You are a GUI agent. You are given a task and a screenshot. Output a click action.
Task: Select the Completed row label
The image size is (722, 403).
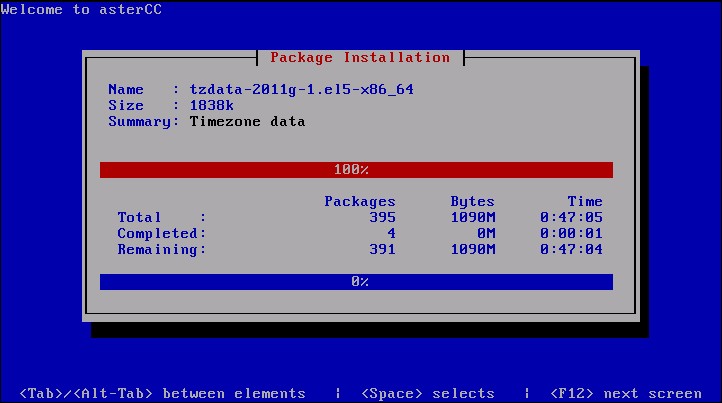162,233
